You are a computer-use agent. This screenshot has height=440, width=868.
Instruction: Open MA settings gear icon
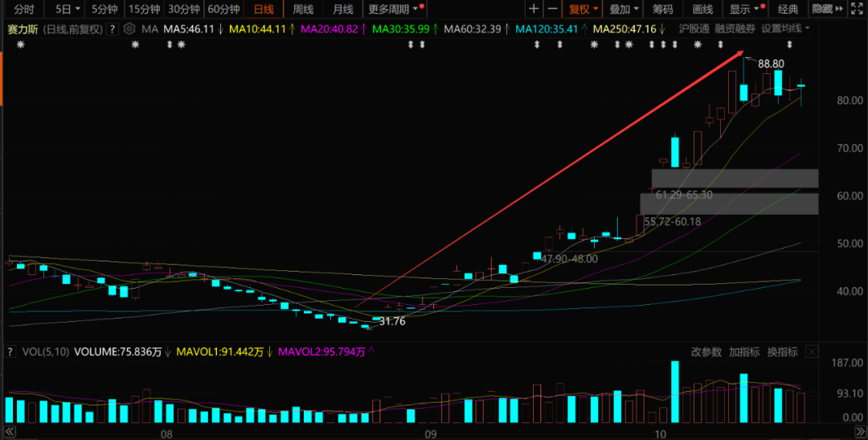click(x=129, y=29)
